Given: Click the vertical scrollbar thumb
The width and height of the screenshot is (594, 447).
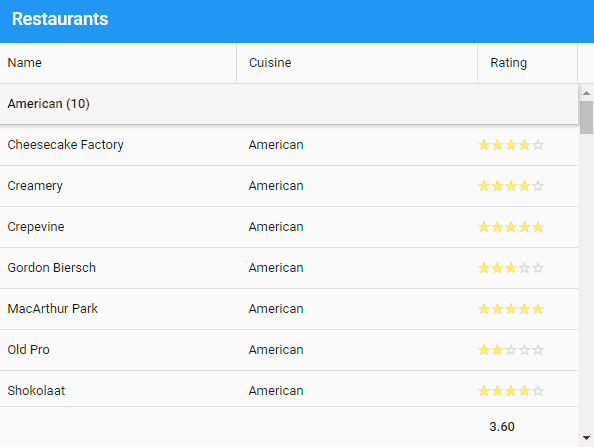Looking at the screenshot, I should tap(586, 117).
